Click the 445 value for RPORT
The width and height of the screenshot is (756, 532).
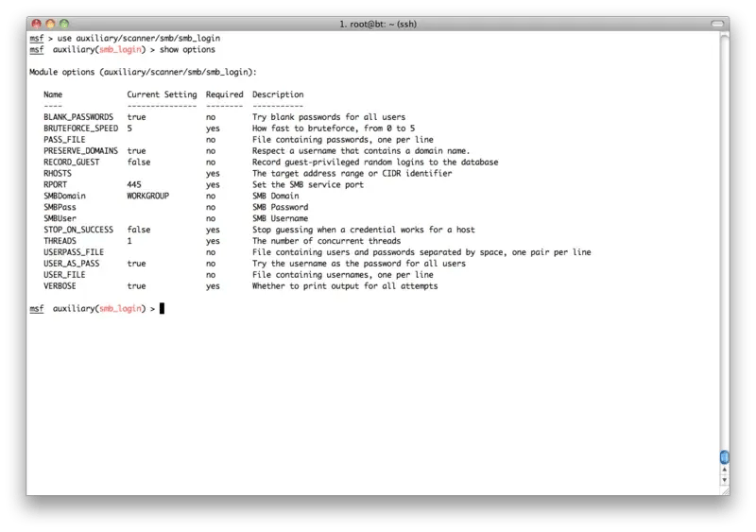pyautogui.click(x=134, y=185)
